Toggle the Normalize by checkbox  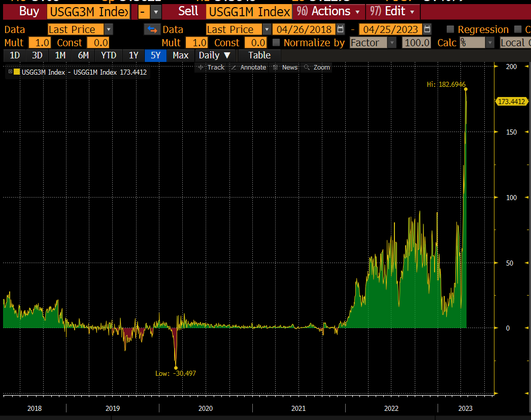click(x=276, y=43)
